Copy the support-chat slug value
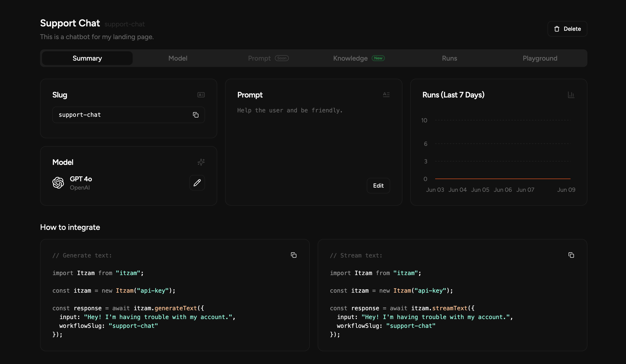626x364 pixels. coord(195,115)
